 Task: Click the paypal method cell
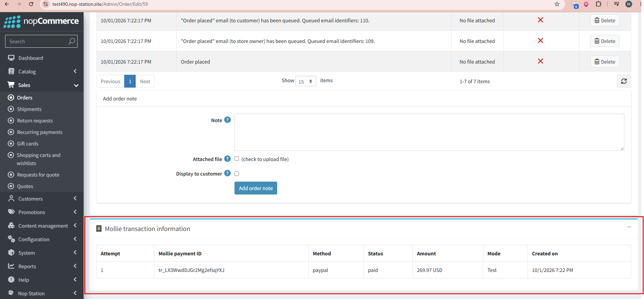(x=320, y=270)
